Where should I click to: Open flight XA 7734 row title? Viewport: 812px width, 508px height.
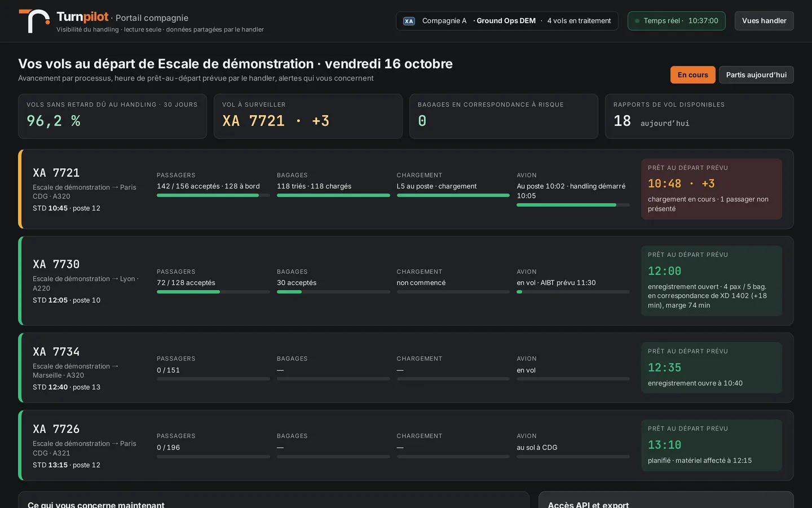[x=56, y=352]
